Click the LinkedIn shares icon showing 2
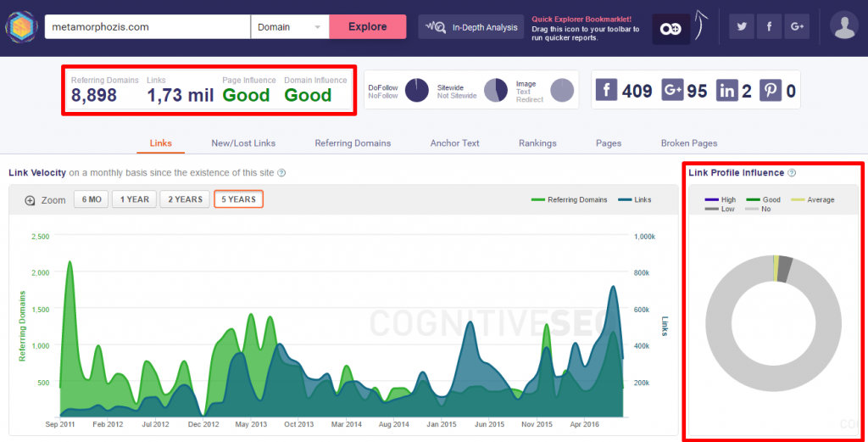This screenshot has height=442, width=868. pos(726,90)
